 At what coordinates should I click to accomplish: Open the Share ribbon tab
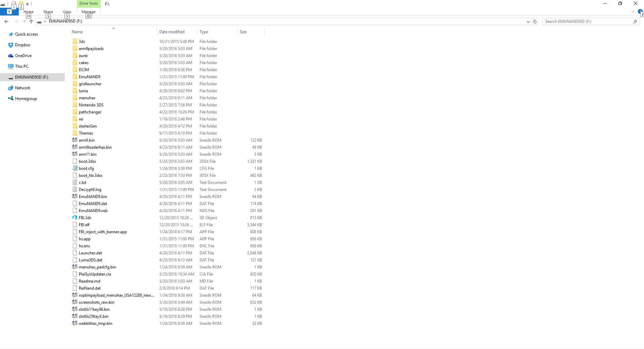coord(48,12)
